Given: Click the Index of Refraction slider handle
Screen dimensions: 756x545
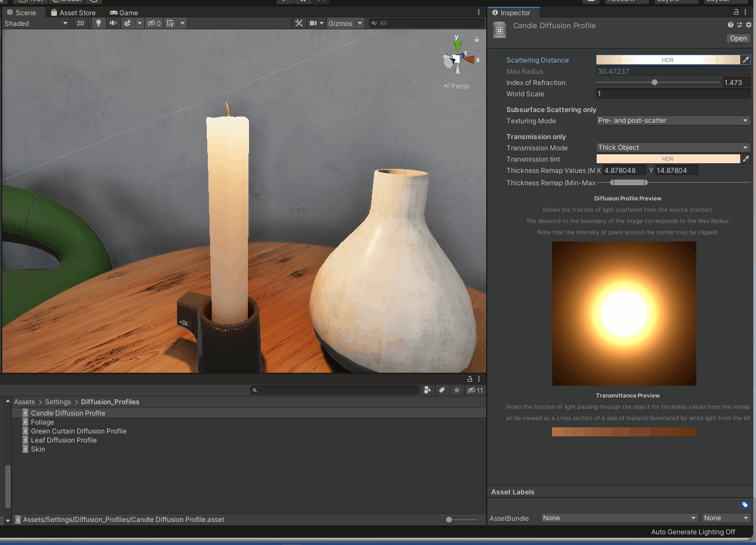Looking at the screenshot, I should [x=655, y=82].
